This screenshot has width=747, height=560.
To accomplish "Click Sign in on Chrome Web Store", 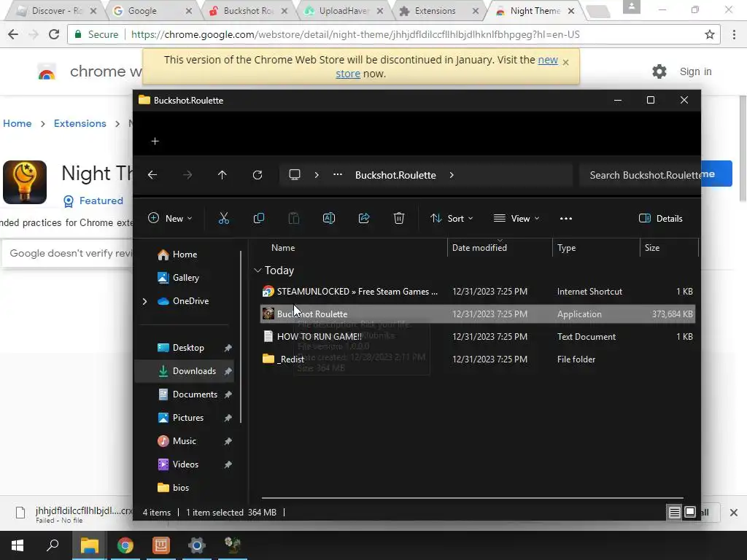I will (695, 71).
